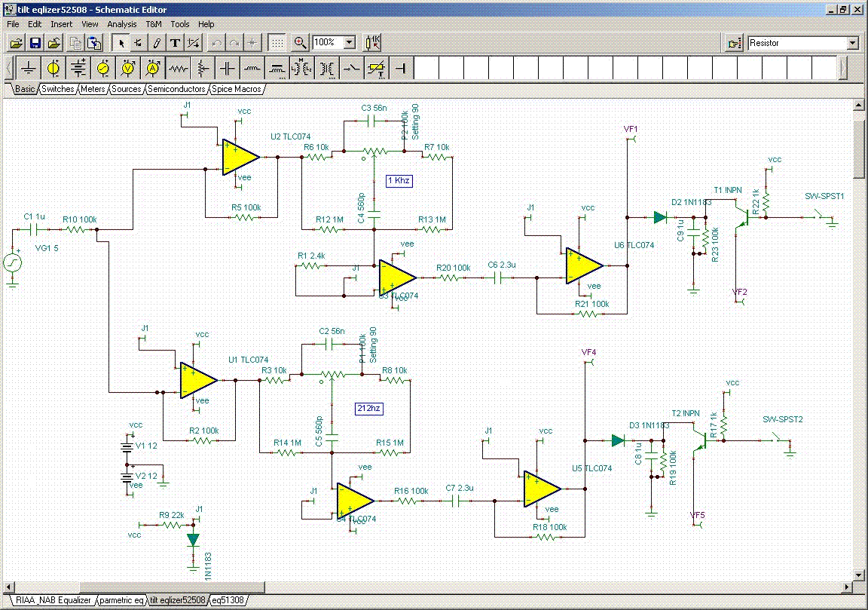
Task: Click the vertical scrollbar down arrow
Action: point(859,575)
